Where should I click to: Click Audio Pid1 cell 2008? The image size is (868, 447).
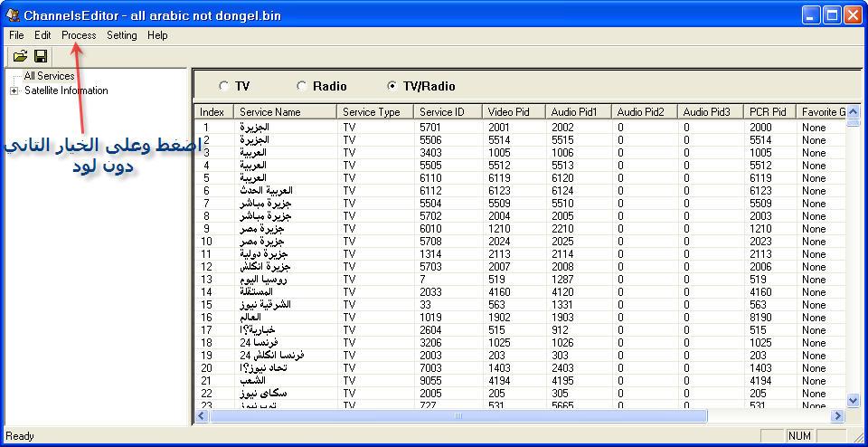pyautogui.click(x=562, y=266)
